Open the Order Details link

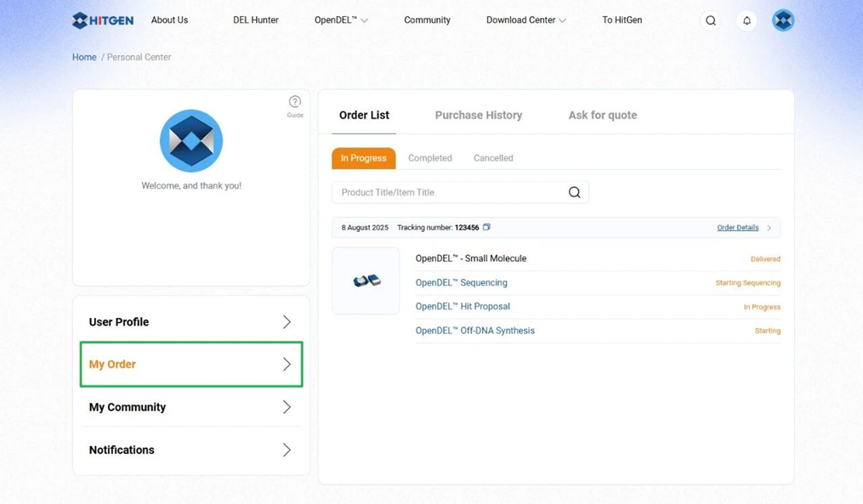(737, 228)
